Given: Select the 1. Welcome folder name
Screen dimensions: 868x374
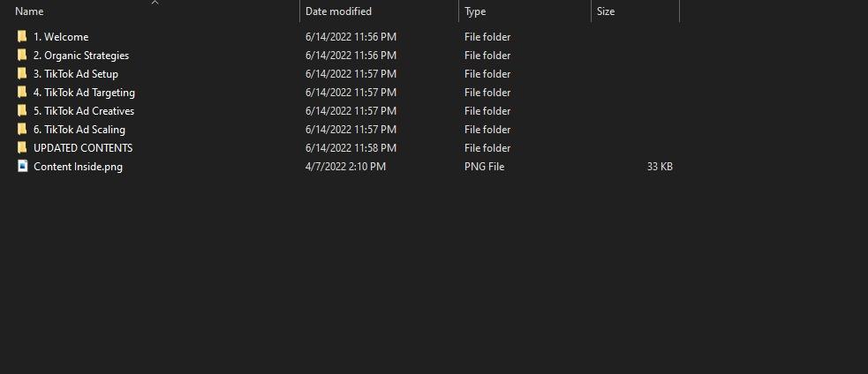Looking at the screenshot, I should coord(61,37).
